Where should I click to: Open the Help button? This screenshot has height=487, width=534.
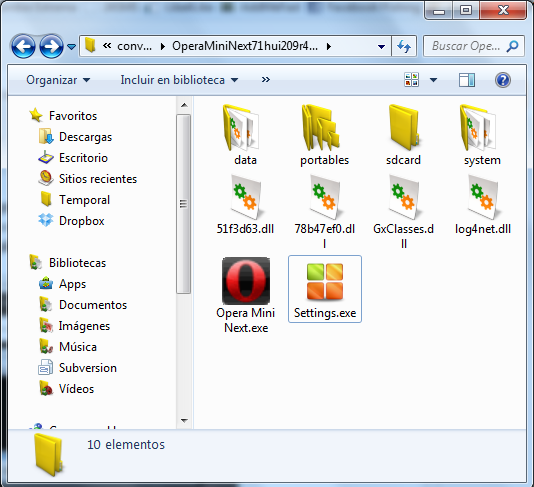click(503, 80)
